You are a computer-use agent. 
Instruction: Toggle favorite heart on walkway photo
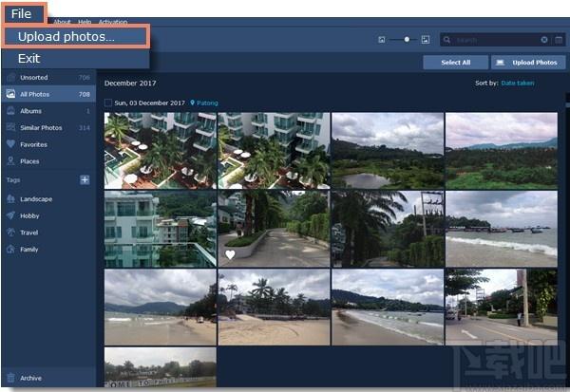230,254
